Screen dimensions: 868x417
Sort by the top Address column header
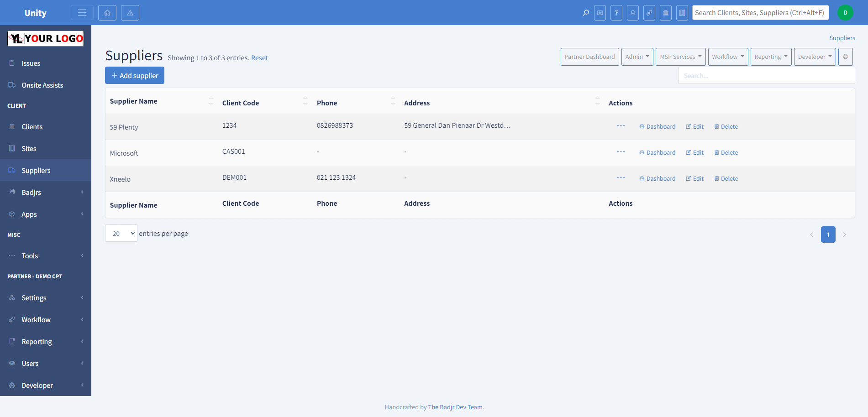502,101
